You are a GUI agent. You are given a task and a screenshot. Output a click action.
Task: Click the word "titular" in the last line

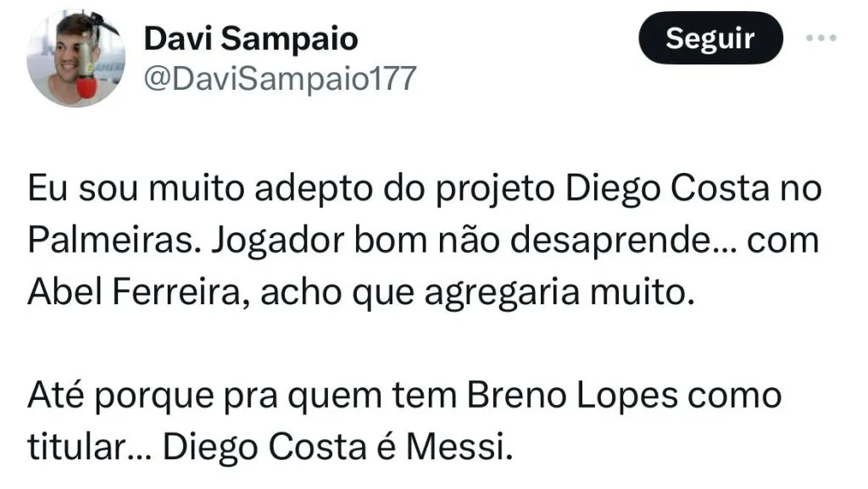coord(79,446)
